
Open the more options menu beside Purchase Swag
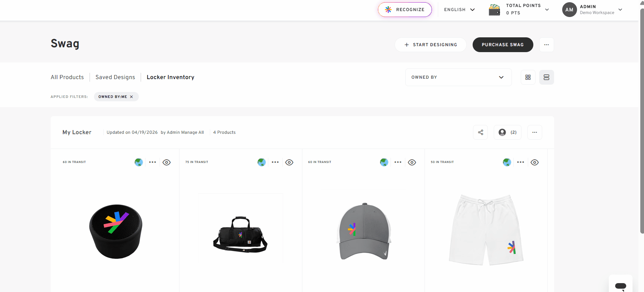(546, 45)
